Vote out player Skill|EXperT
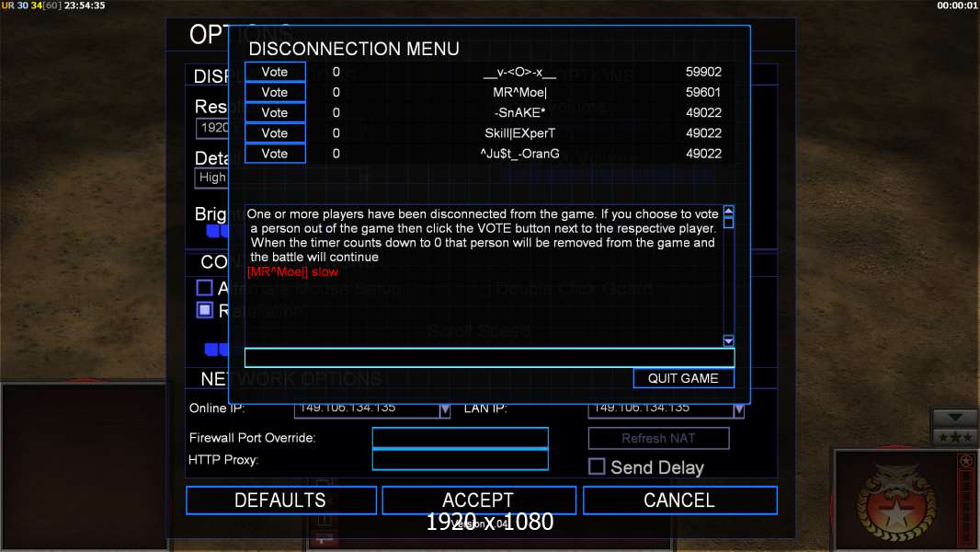 coord(275,133)
